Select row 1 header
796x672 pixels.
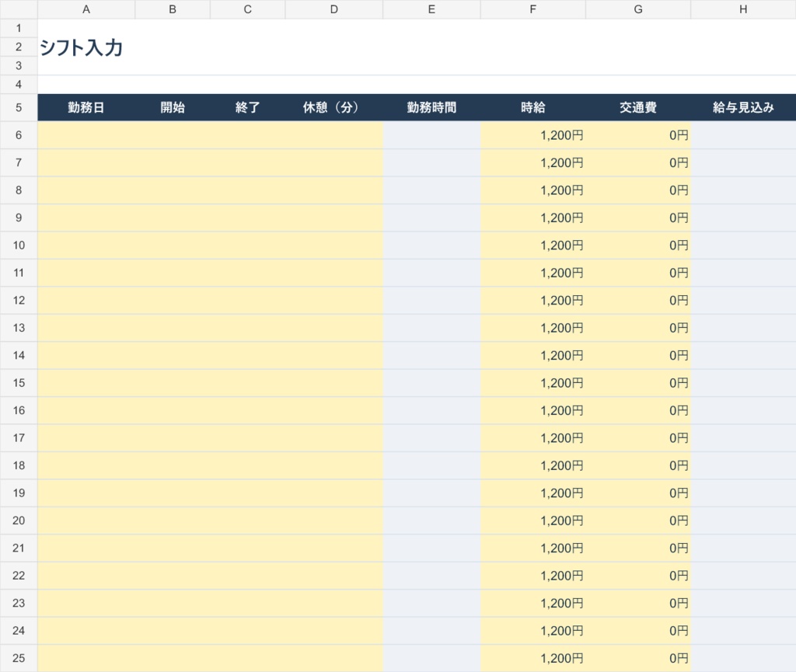(19, 29)
